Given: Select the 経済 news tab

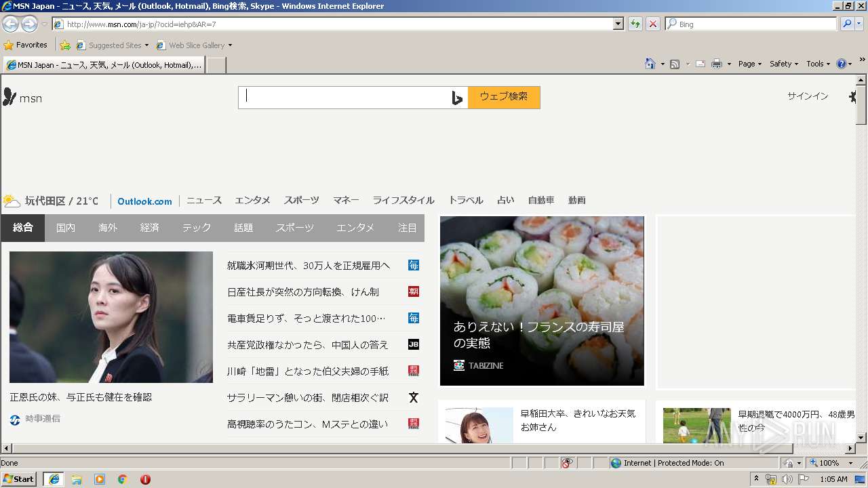Looking at the screenshot, I should click(150, 228).
